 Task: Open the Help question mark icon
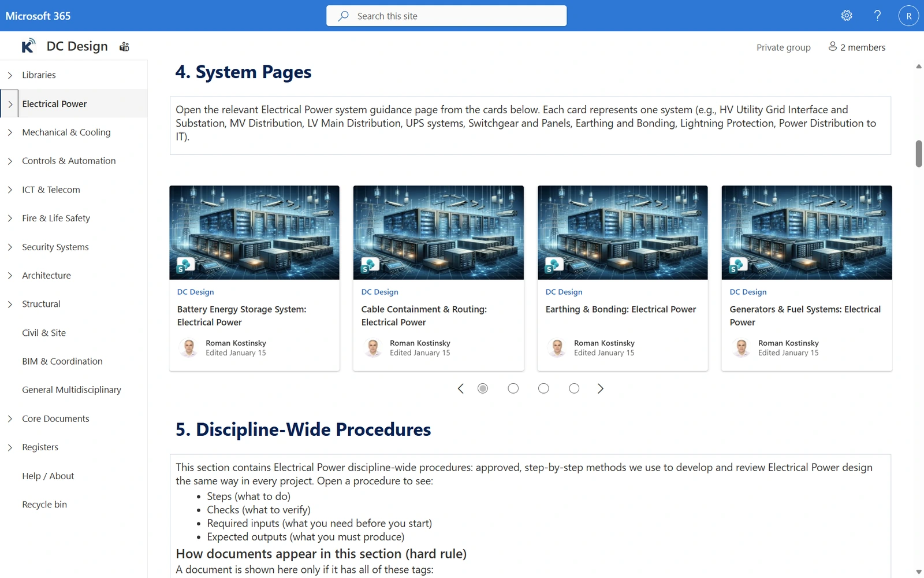(x=877, y=16)
